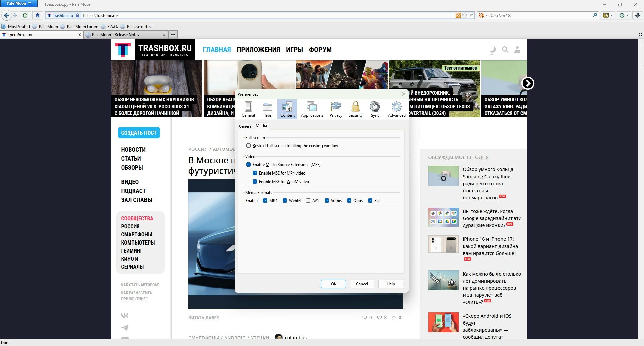Click the RSS feed icon in address bar

tap(458, 15)
